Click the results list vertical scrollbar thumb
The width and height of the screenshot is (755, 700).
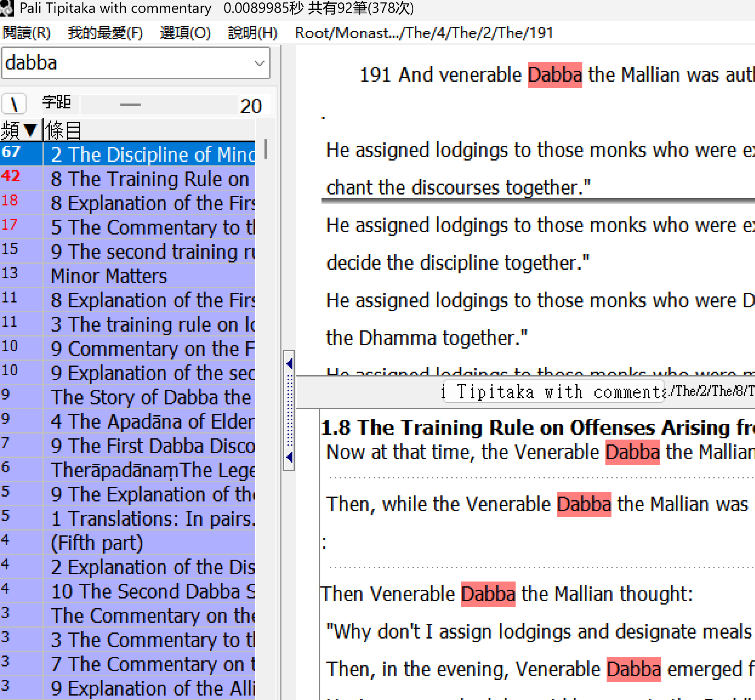tap(265, 149)
